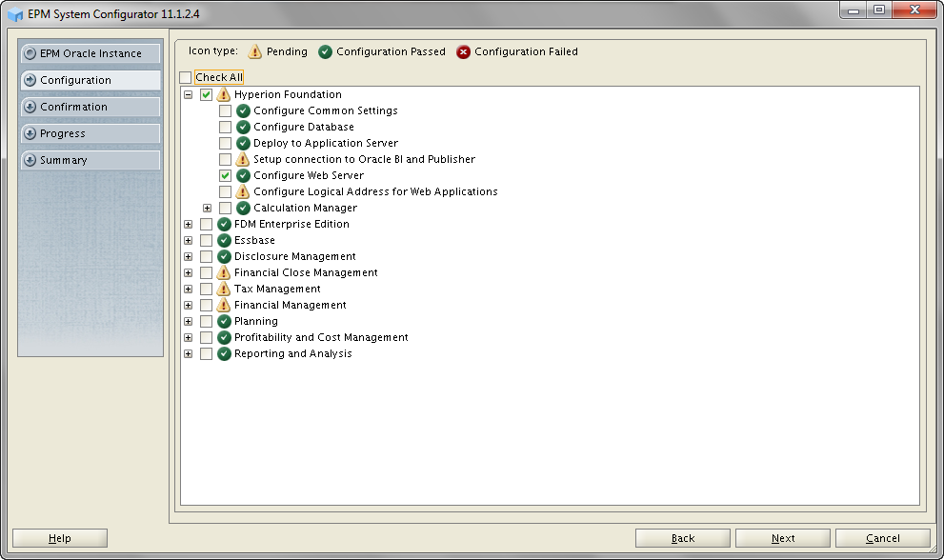Click the Configure Database green check icon
This screenshot has height=560, width=944.
point(243,127)
